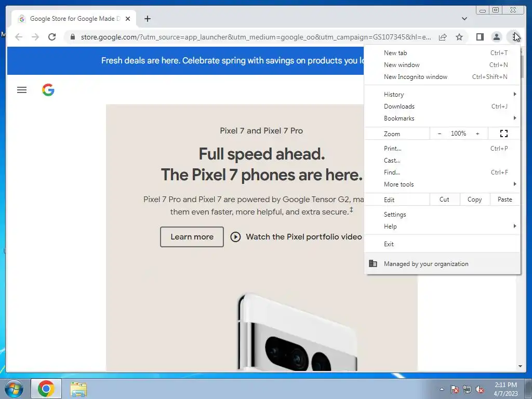532x399 pixels.
Task: Show hidden system tray icons
Action: coord(442,389)
